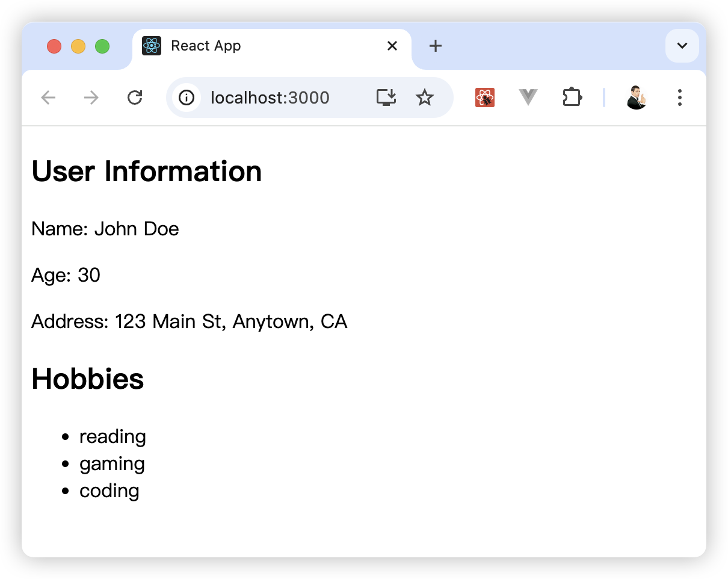
Task: Click the User Information heading
Action: click(x=147, y=172)
